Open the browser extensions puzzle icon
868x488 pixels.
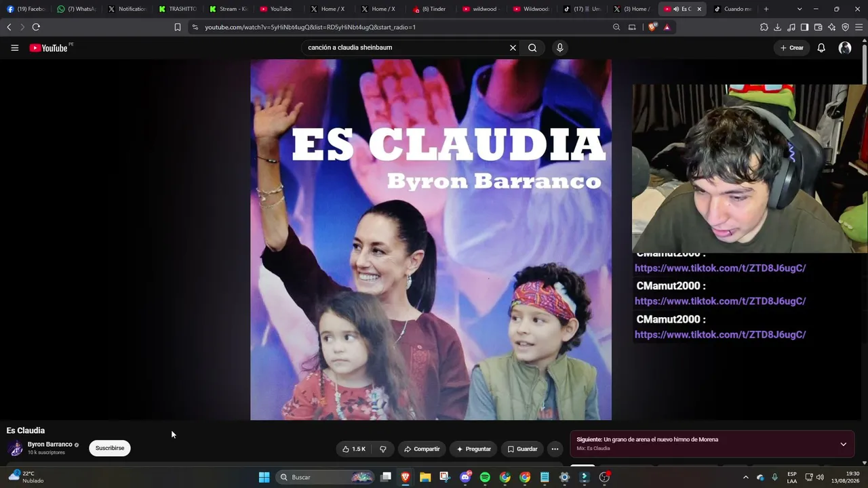(764, 27)
